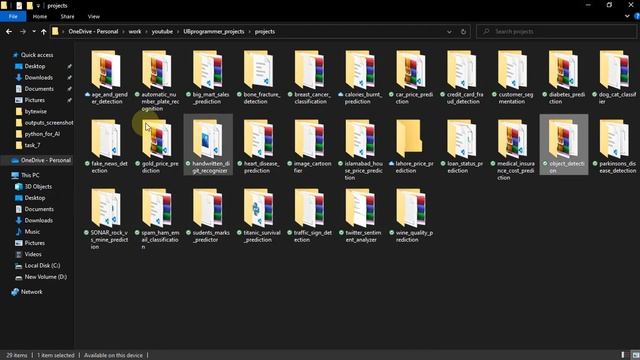Open 3D Objects in sidebar
640x360 pixels.
pos(38,187)
